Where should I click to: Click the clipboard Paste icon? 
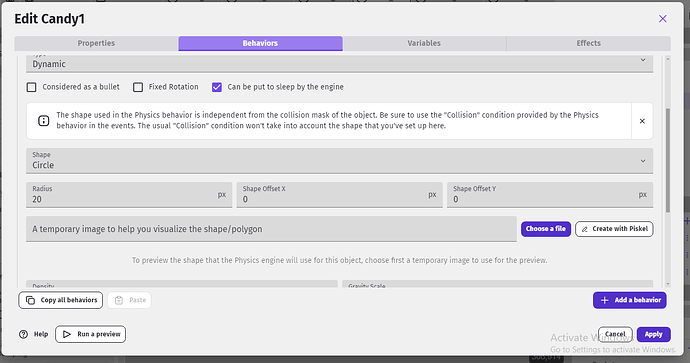pyautogui.click(x=119, y=300)
